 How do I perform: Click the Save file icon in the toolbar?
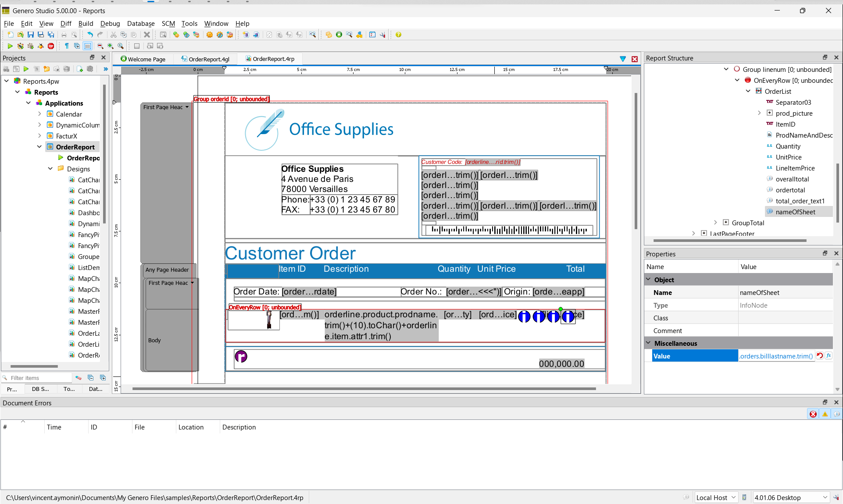click(x=30, y=35)
